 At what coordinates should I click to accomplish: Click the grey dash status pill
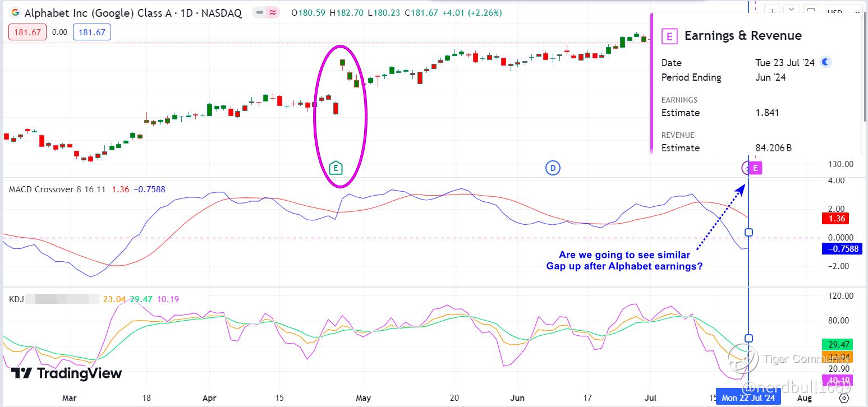pyautogui.click(x=259, y=12)
